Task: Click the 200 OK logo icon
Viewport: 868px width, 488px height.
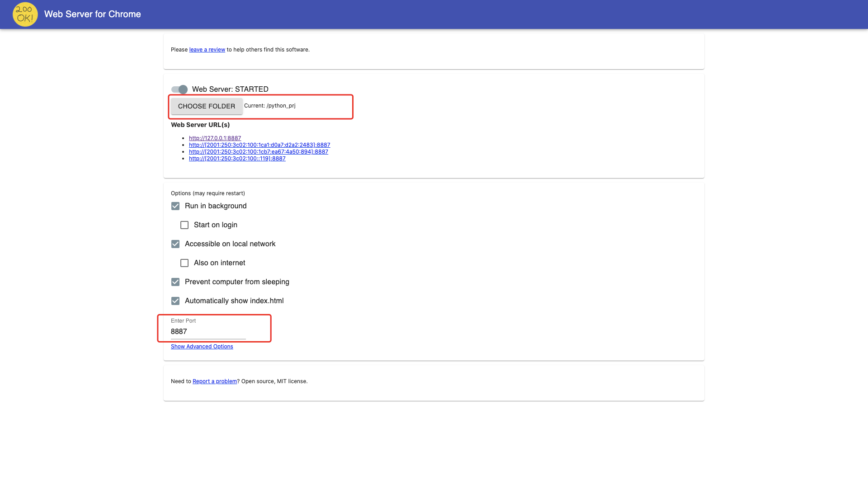Action: (x=25, y=14)
